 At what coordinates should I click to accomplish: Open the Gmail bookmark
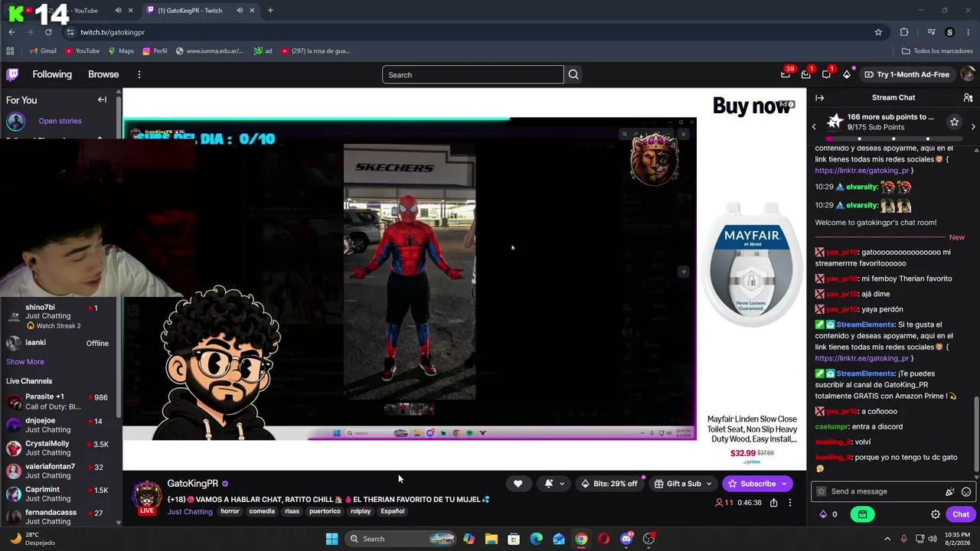coord(43,51)
